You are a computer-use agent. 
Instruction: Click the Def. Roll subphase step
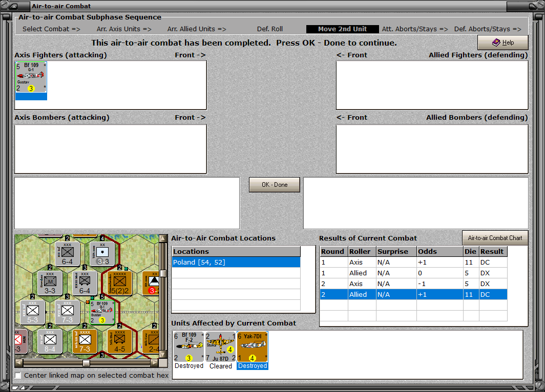[x=270, y=29]
